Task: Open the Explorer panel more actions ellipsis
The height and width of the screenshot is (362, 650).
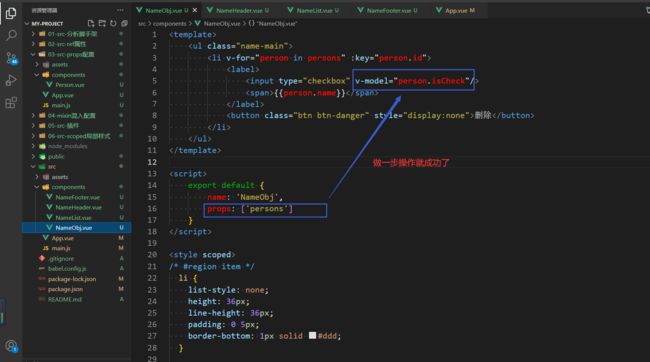Action: [120, 10]
